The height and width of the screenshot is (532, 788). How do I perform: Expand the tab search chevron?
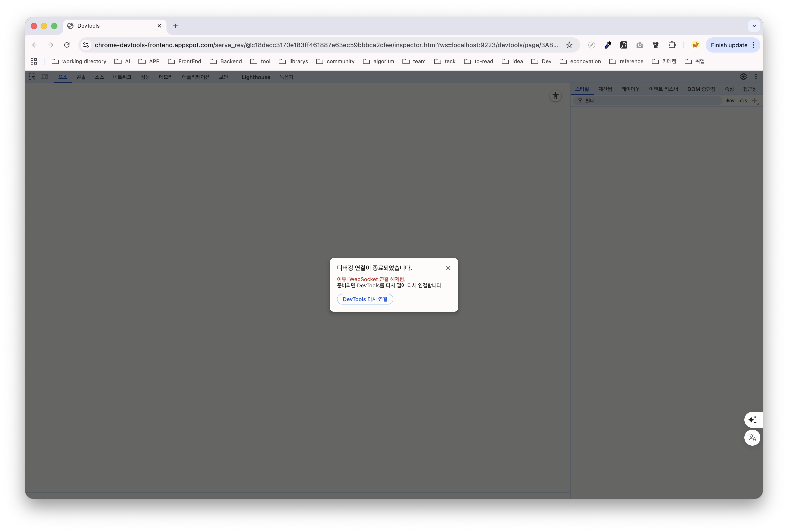coord(754,26)
